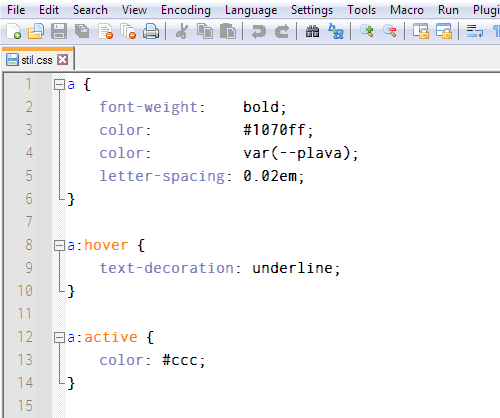This screenshot has width=500, height=418.
Task: Click the Save All icon
Action: pos(82,32)
